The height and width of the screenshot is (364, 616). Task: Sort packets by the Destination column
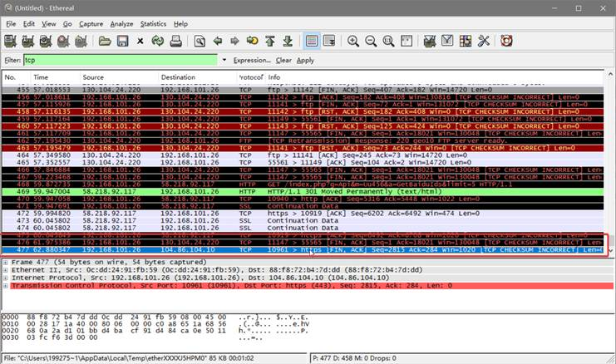pyautogui.click(x=198, y=77)
